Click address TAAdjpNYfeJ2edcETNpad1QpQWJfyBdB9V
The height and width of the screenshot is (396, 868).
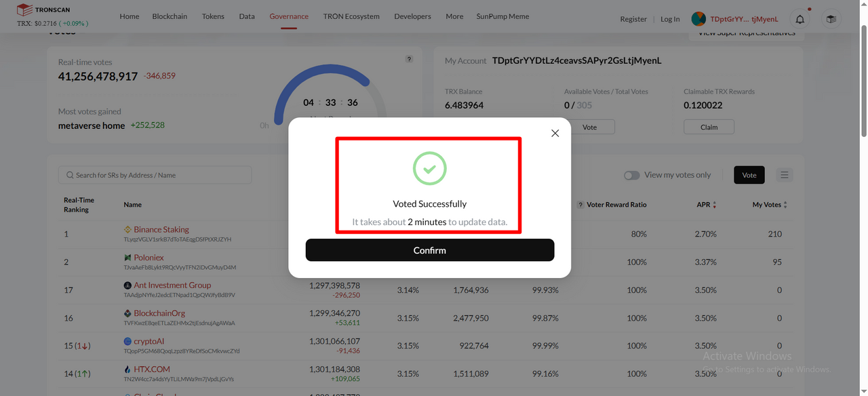[x=179, y=295]
